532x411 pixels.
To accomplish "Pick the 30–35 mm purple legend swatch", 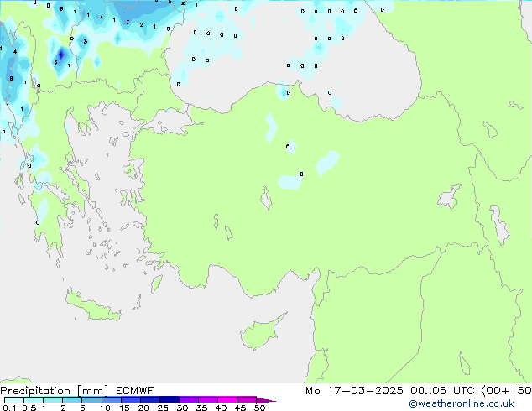I will tap(189, 400).
